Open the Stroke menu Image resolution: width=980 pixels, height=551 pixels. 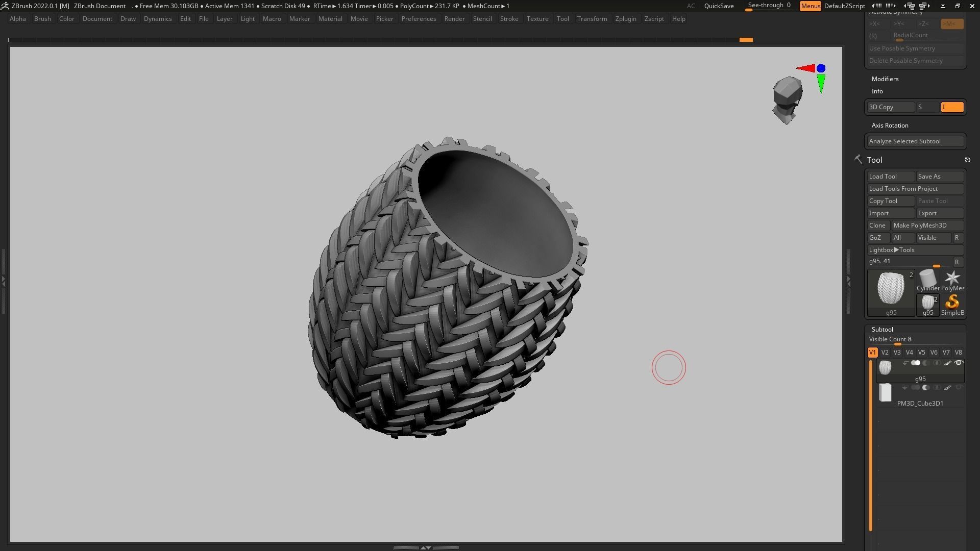pos(508,19)
